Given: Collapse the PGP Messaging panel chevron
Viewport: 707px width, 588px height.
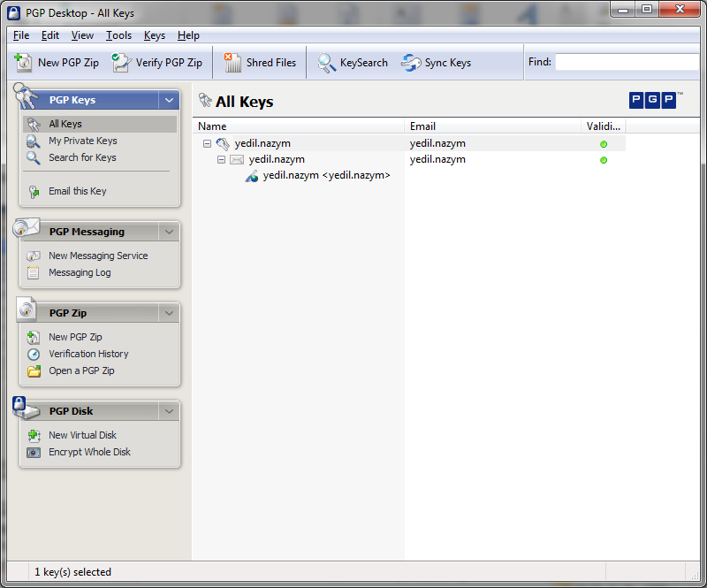Looking at the screenshot, I should coord(169,232).
